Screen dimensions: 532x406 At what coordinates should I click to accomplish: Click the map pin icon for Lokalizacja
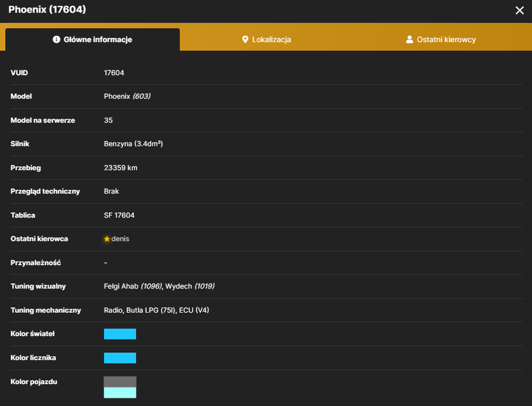245,40
